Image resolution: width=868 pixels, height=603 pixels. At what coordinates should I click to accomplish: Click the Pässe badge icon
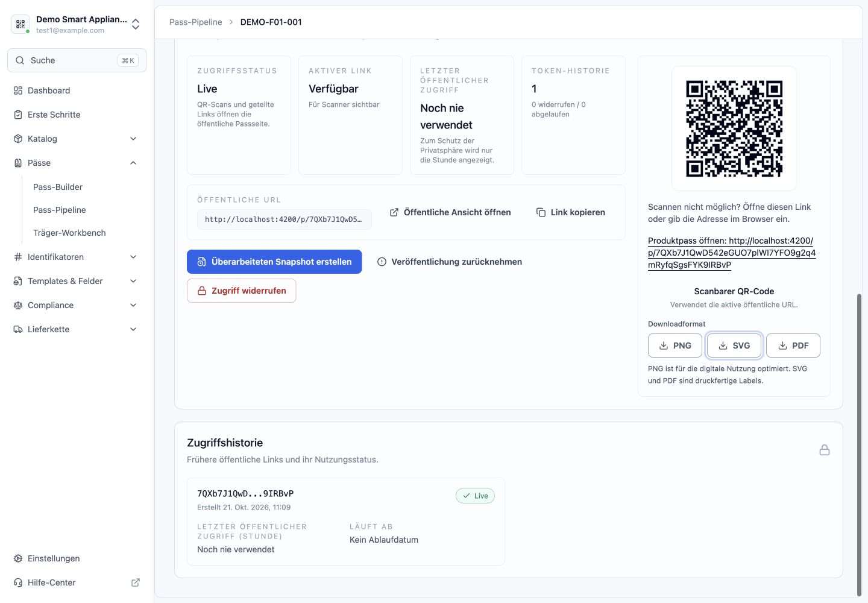tap(18, 163)
